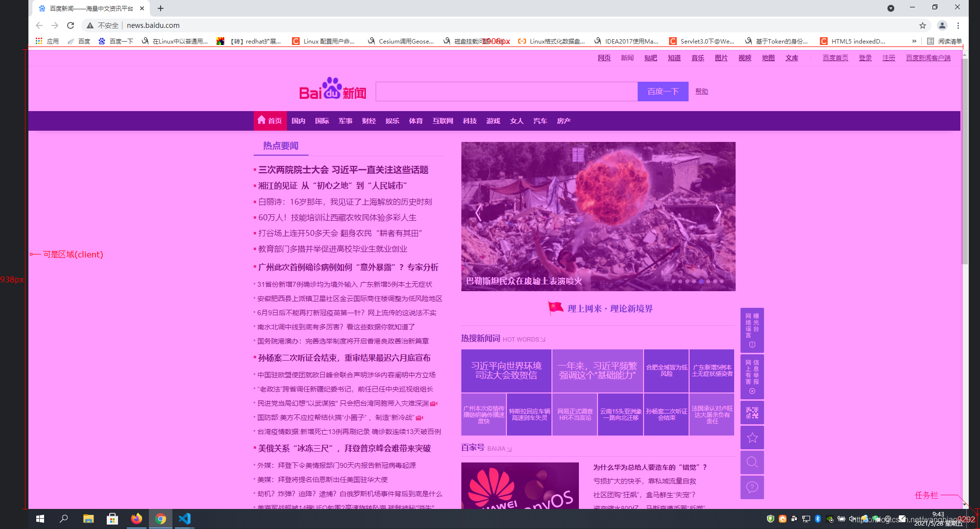Go to the 首页 home tab
The image size is (980, 529).
270,121
